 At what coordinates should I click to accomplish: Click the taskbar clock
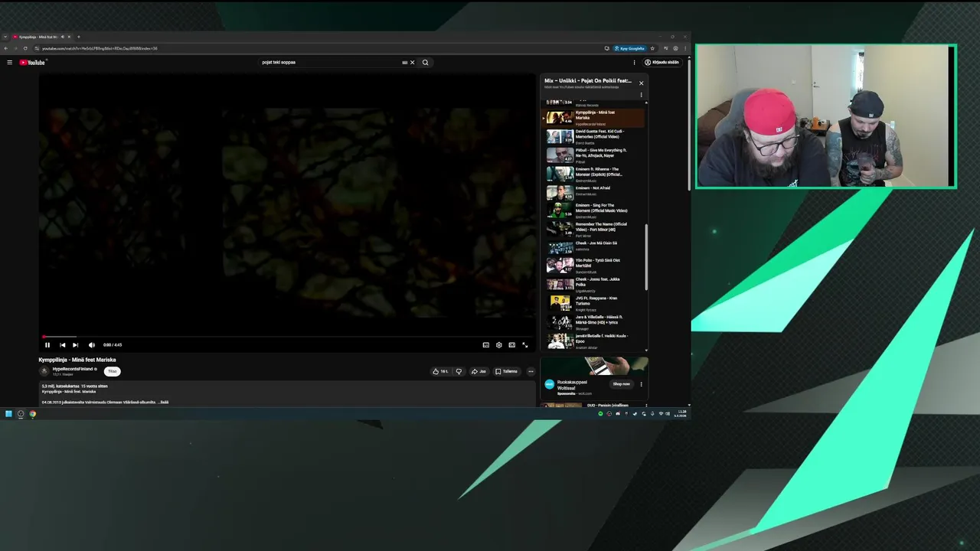(x=681, y=414)
